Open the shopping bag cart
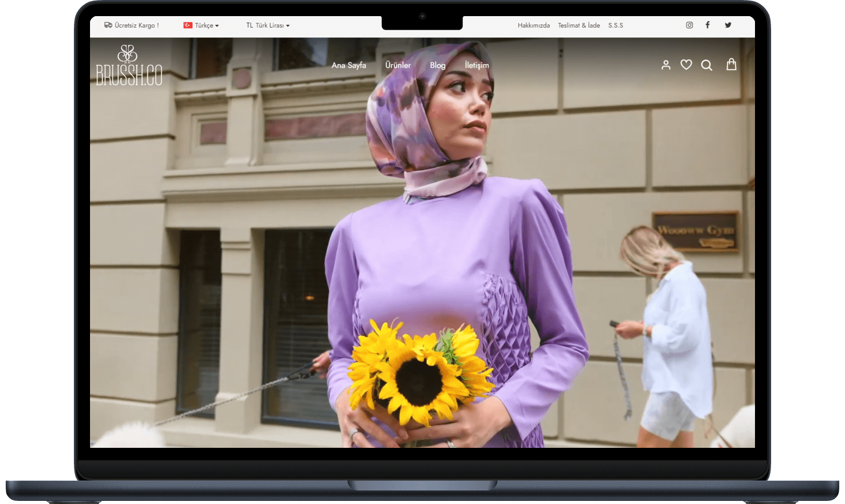Viewport: 845px width, 504px height. point(731,64)
